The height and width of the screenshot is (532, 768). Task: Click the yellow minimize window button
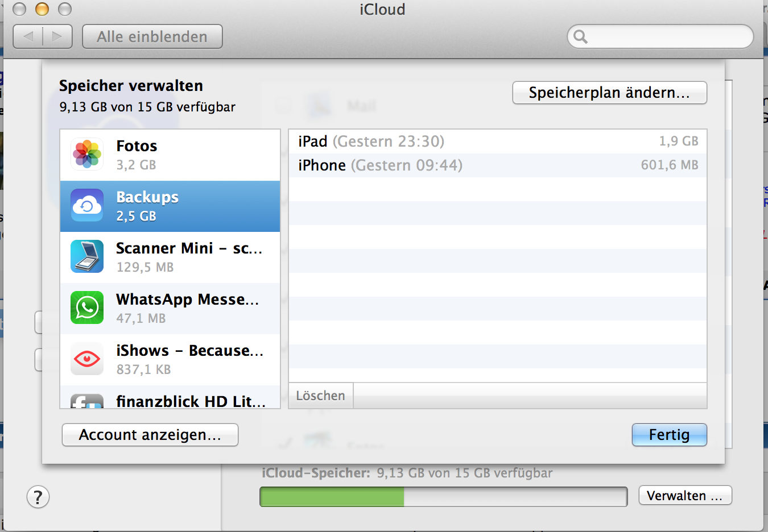(x=42, y=9)
